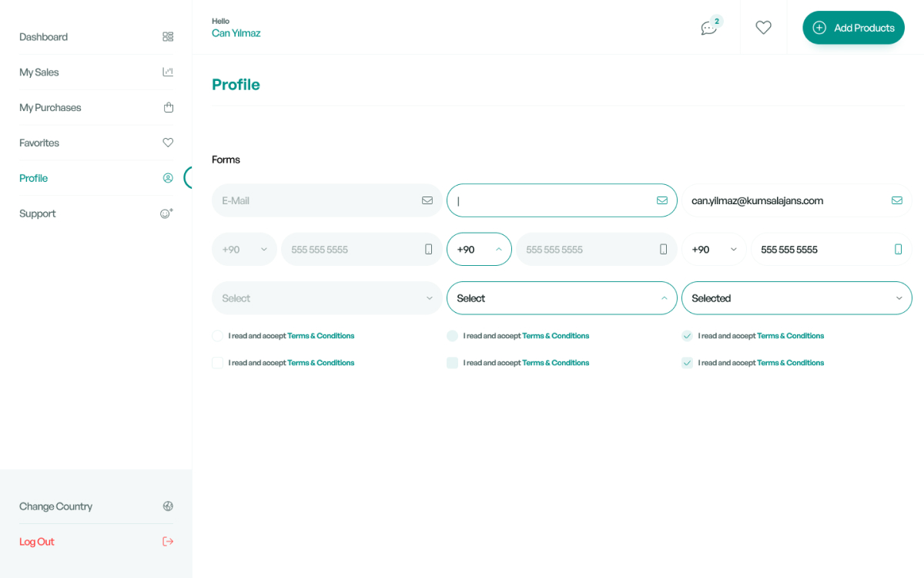The height and width of the screenshot is (578, 924).
Task: Click the Profile user icon in sidebar
Action: tap(168, 178)
